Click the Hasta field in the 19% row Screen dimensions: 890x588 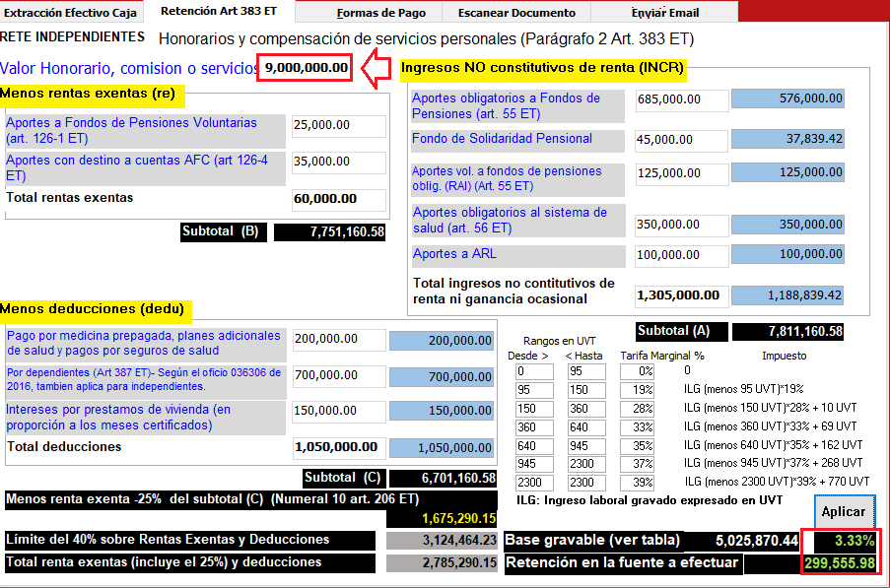click(x=586, y=391)
